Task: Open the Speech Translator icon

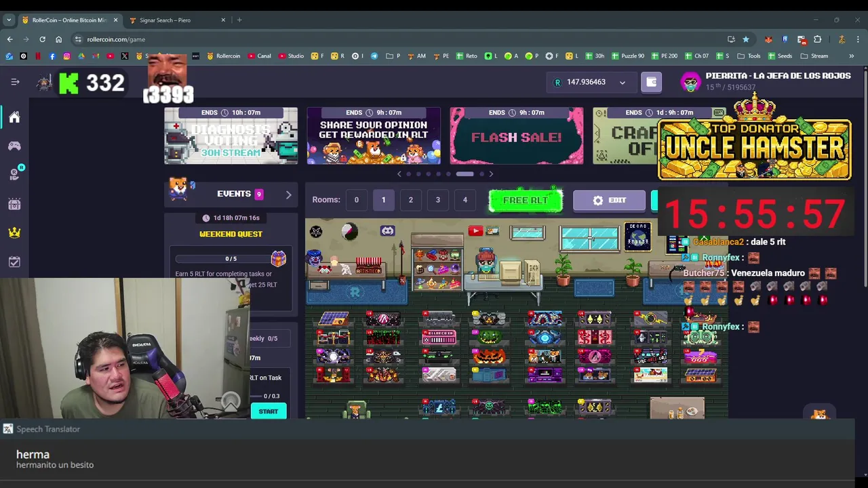Action: click(7, 429)
